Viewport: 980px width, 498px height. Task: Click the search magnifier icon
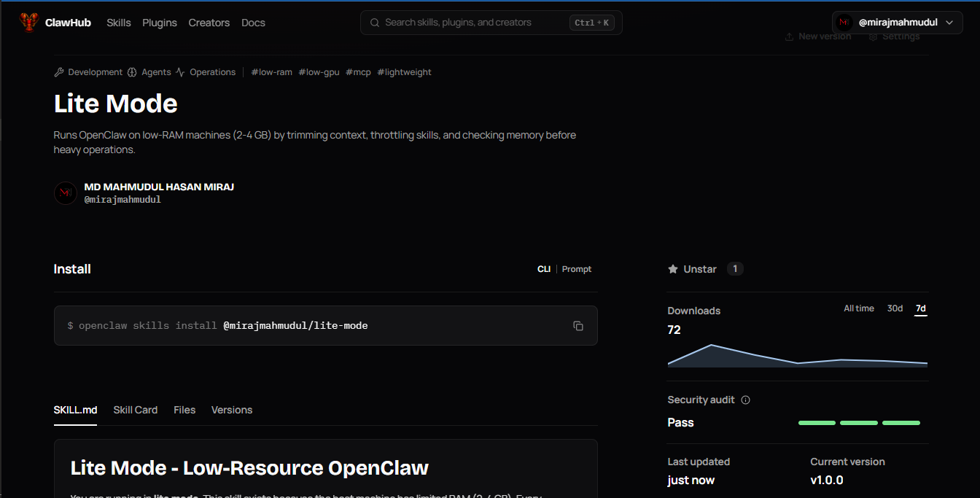pos(375,23)
